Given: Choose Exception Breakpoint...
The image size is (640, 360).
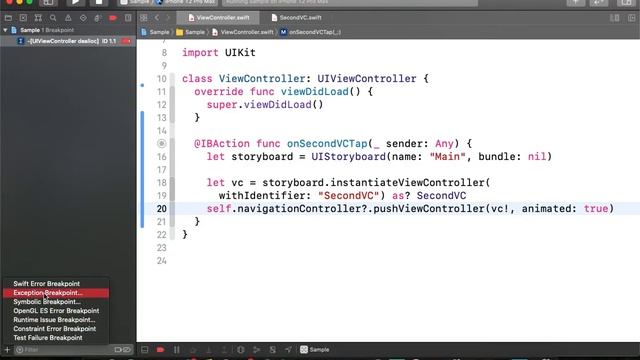Looking at the screenshot, I should (56, 293).
